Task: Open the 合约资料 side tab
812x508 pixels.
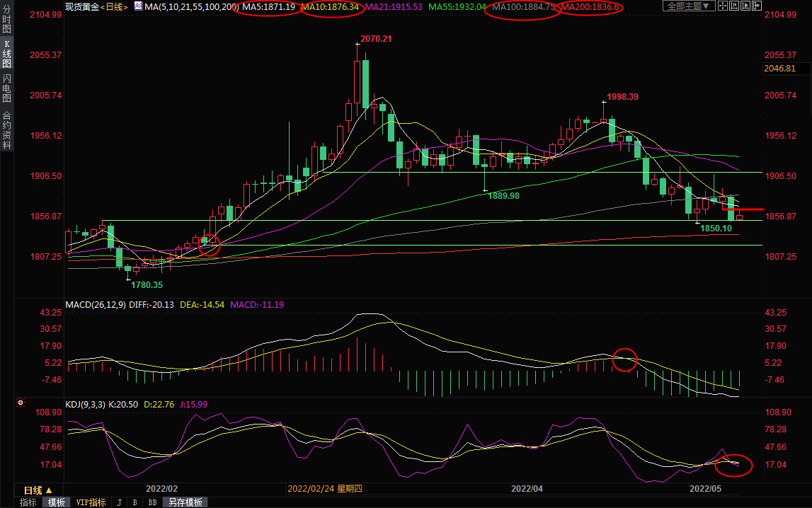Action: pyautogui.click(x=6, y=129)
